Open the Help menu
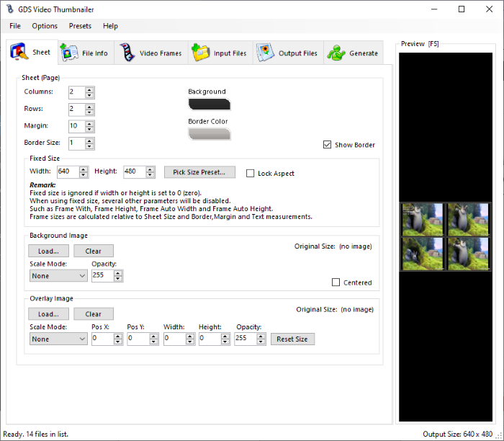Screen dimensions: 504x441 110,26
